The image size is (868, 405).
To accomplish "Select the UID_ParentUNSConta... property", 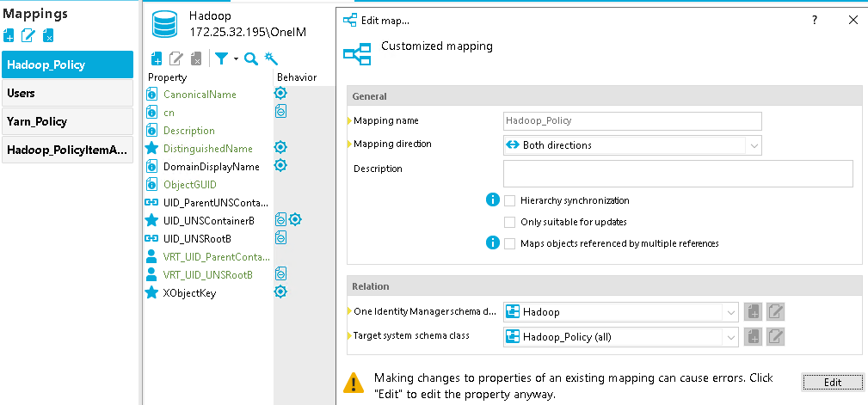I will 216,203.
